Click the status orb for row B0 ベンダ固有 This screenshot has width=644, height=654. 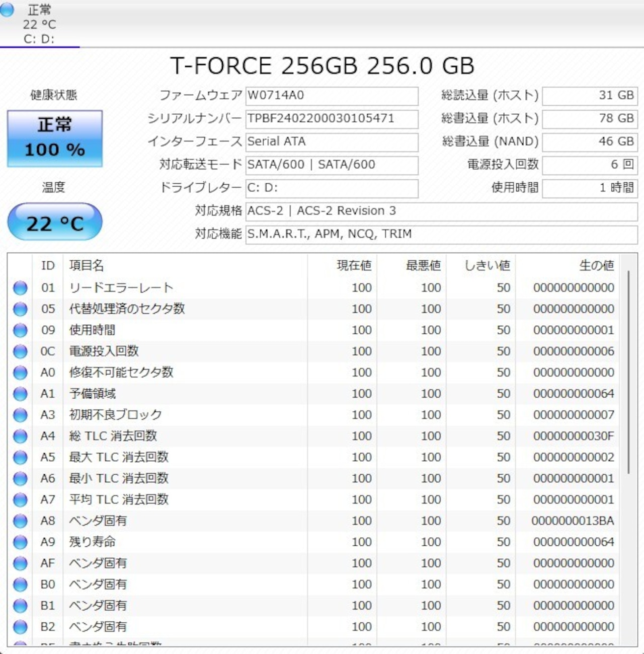point(20,585)
